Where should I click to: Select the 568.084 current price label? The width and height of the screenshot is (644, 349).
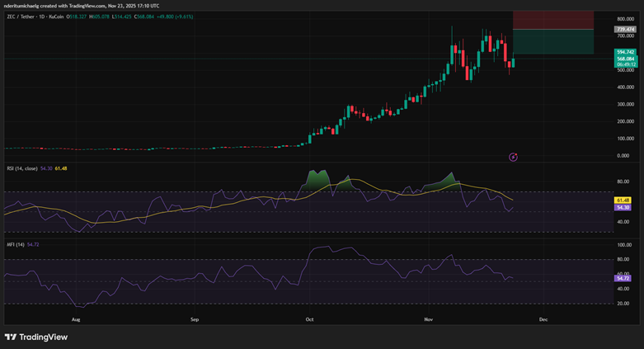(625, 59)
